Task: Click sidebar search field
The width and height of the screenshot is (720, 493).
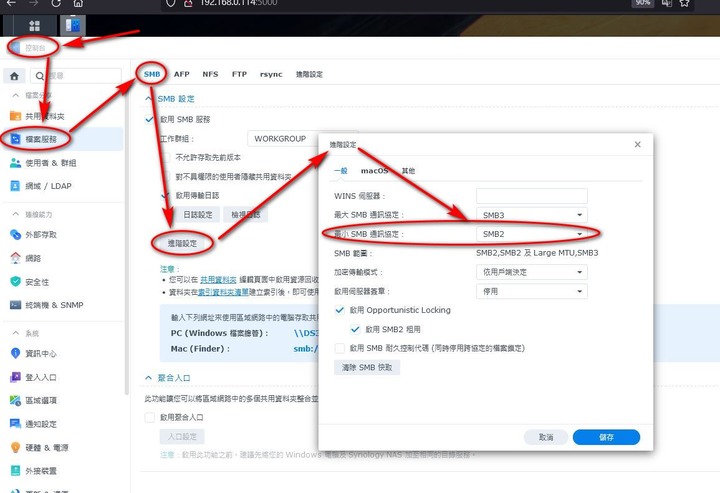Action: (76, 76)
